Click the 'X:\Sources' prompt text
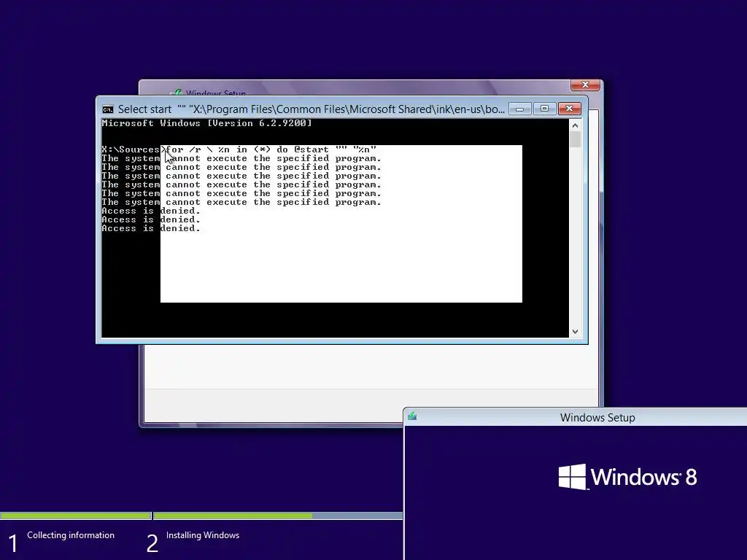The image size is (747, 560). click(131, 149)
